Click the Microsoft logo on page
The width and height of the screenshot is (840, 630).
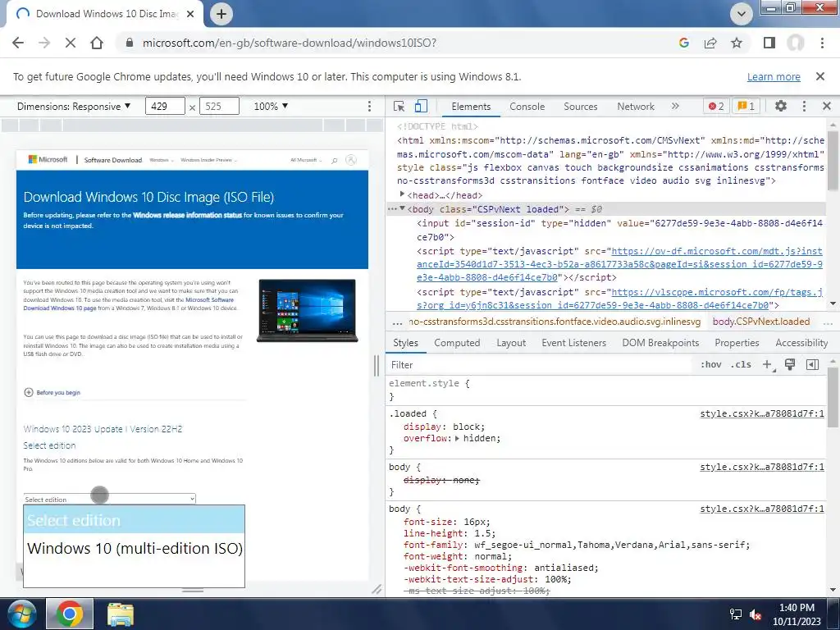(48, 160)
